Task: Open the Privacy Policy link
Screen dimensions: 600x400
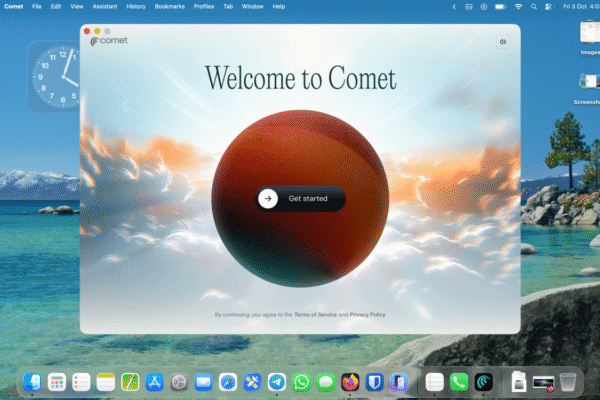Action: point(367,315)
